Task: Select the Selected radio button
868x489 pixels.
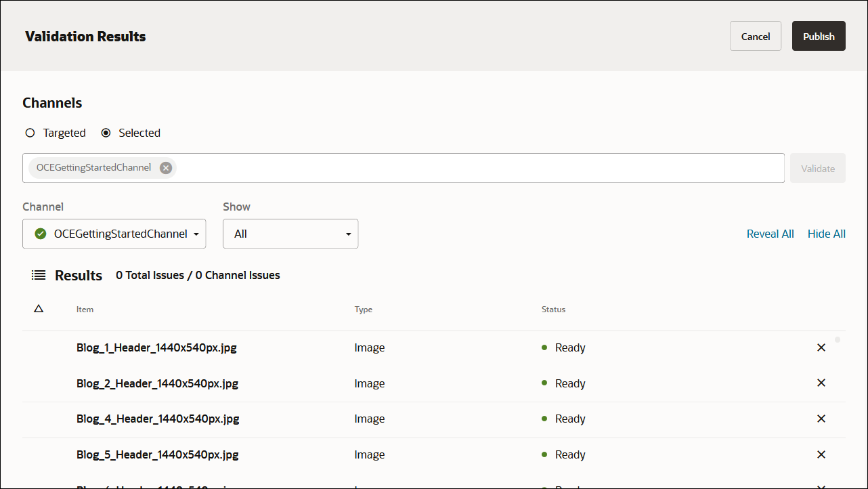Action: (x=106, y=133)
